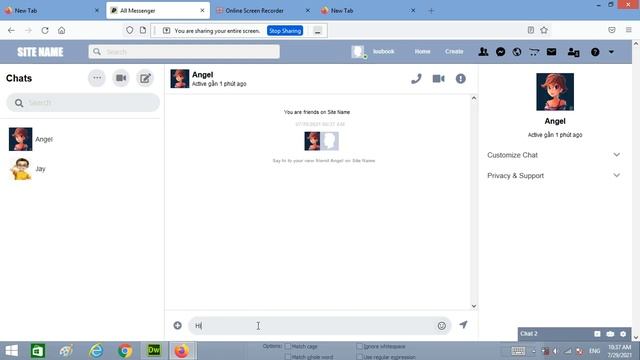Start a video call with Angel
640x360 pixels.
[438, 79]
